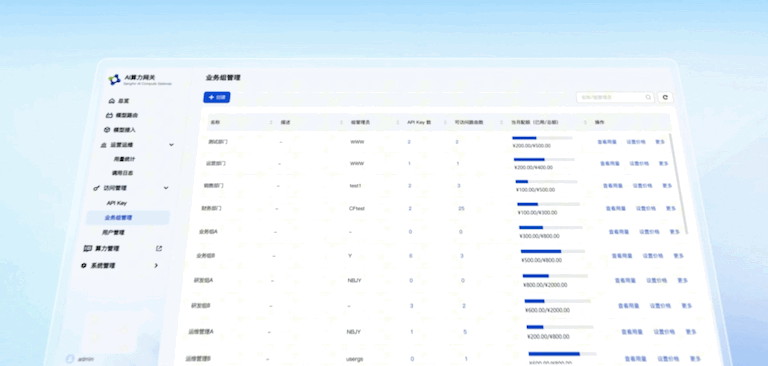Click route count 25 for 财务部门
The width and height of the screenshot is (768, 366).
(461, 208)
